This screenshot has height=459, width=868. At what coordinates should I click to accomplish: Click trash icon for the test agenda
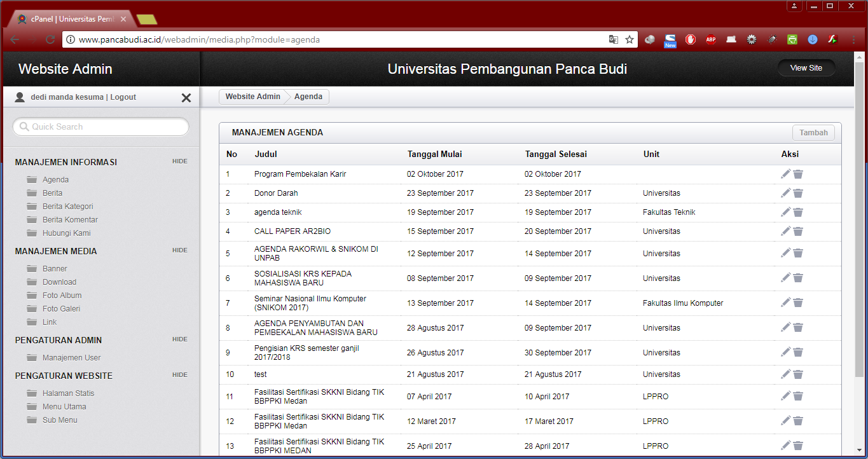click(798, 374)
